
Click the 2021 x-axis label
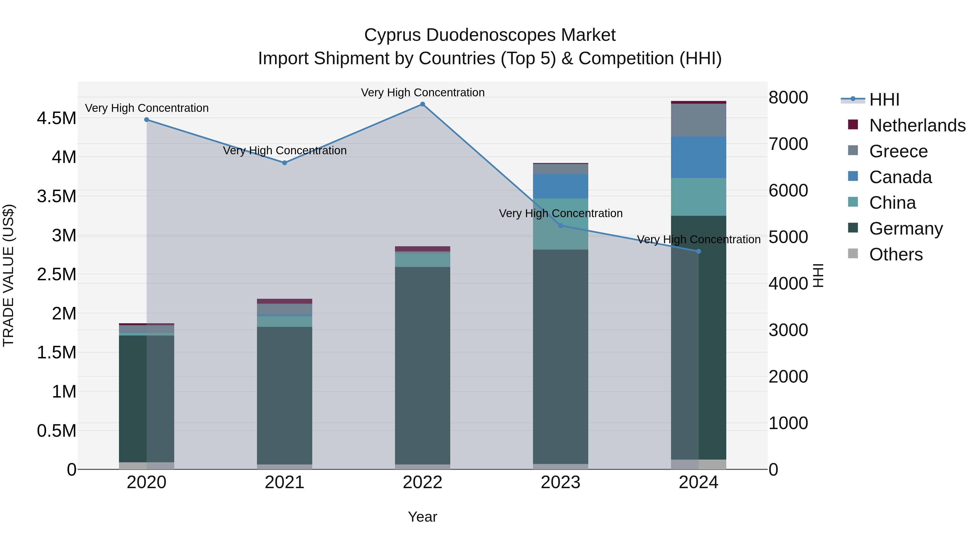(284, 482)
